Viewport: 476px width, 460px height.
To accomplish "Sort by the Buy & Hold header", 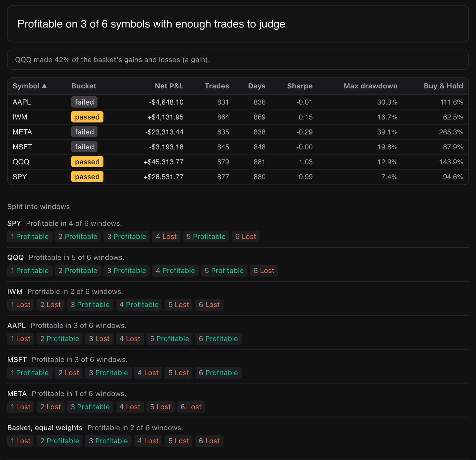I will click(x=443, y=86).
